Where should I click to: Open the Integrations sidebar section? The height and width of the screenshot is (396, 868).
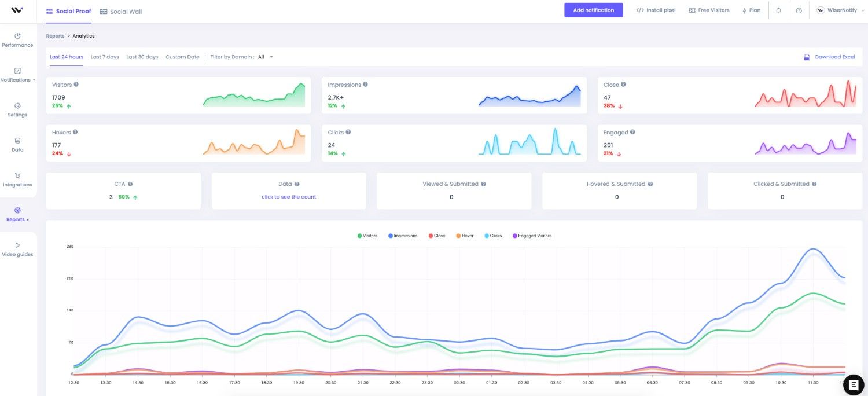17,179
